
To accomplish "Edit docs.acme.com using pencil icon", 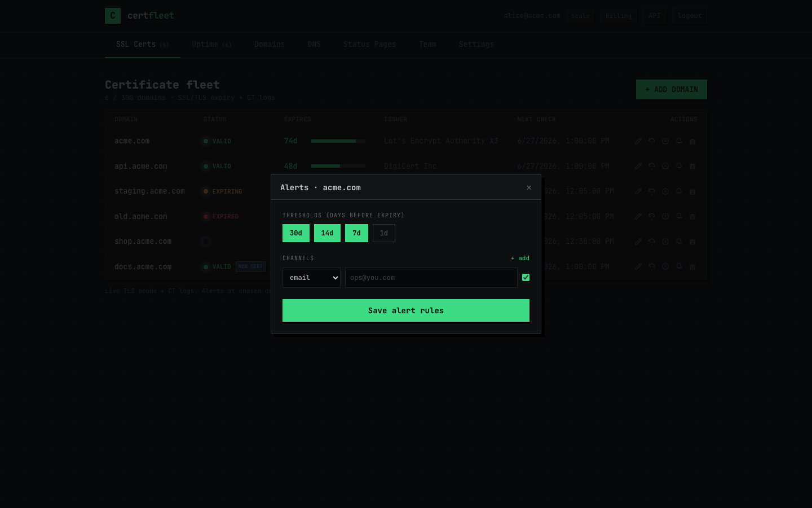I will coord(638,266).
